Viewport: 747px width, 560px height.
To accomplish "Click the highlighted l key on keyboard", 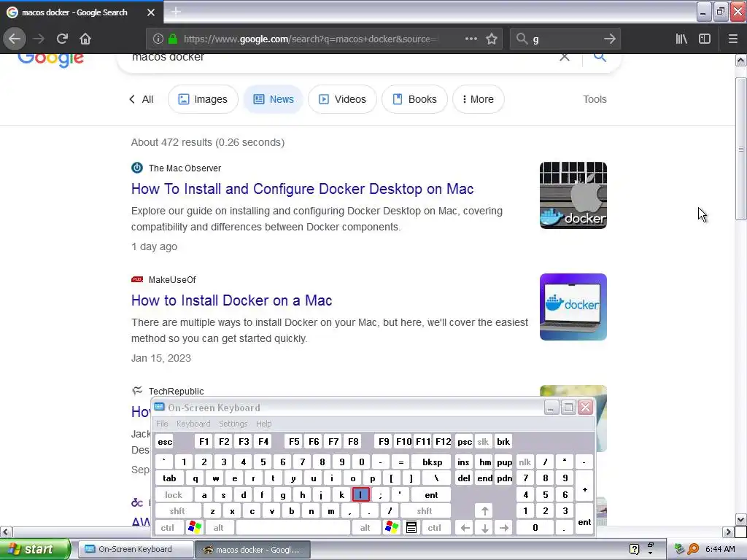I will coord(360,495).
